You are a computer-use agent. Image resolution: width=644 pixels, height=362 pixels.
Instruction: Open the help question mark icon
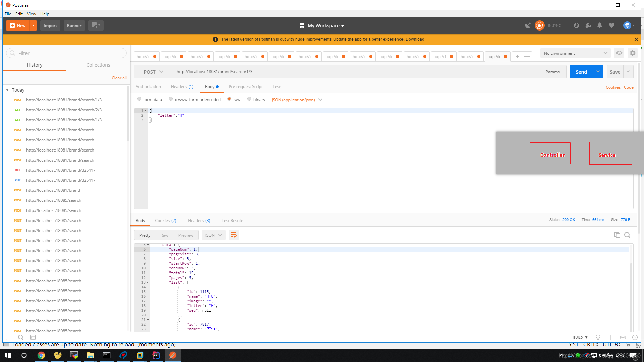point(635,337)
